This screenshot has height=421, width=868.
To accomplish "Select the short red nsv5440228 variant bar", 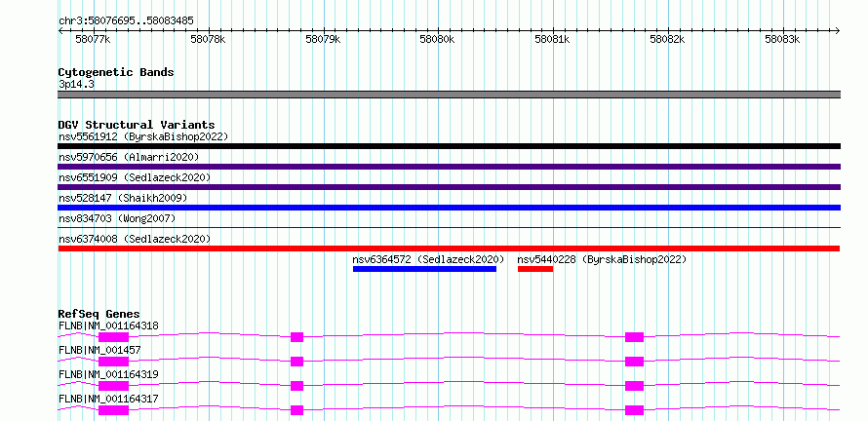I will [x=535, y=269].
